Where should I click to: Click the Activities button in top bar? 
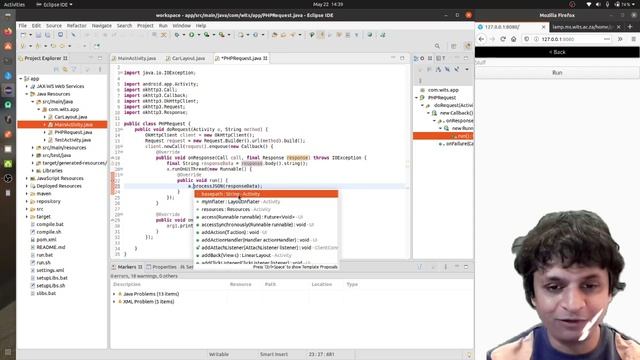[x=14, y=4]
